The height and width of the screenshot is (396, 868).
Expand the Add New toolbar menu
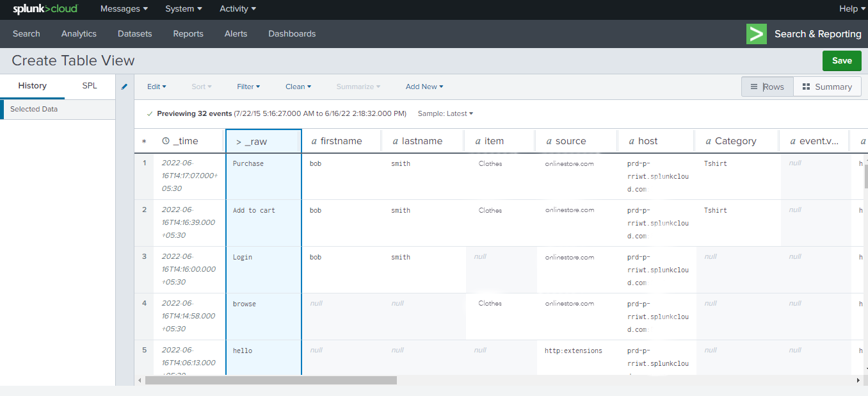coord(424,87)
